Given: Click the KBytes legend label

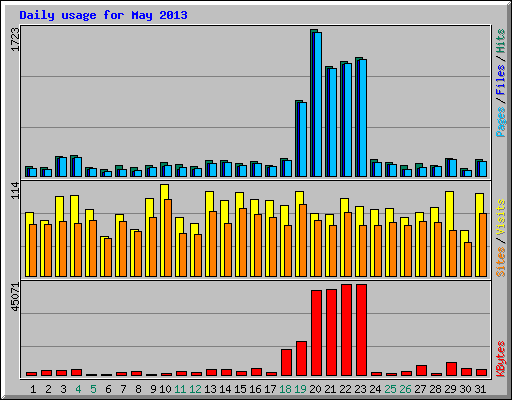Looking at the screenshot, I should pos(500,359).
